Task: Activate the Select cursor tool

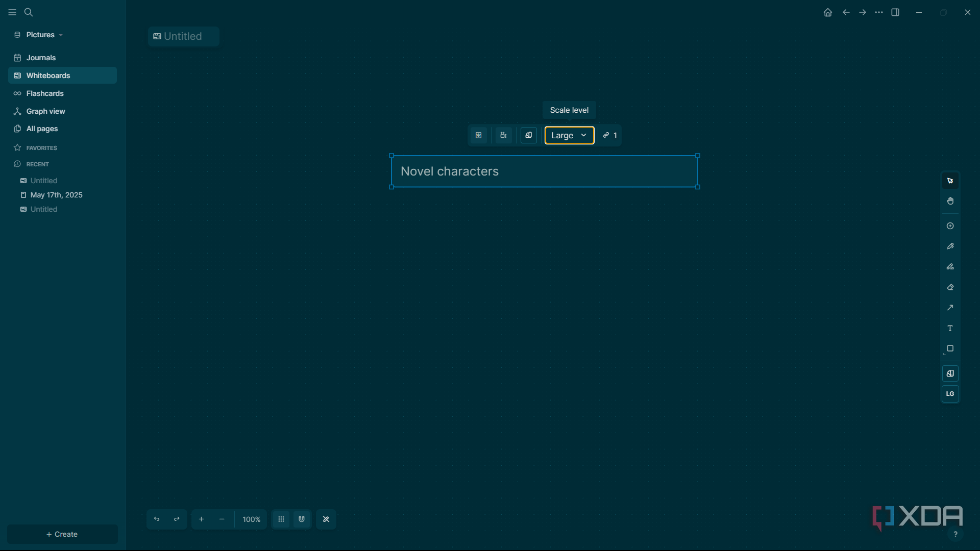Action: coord(950,181)
